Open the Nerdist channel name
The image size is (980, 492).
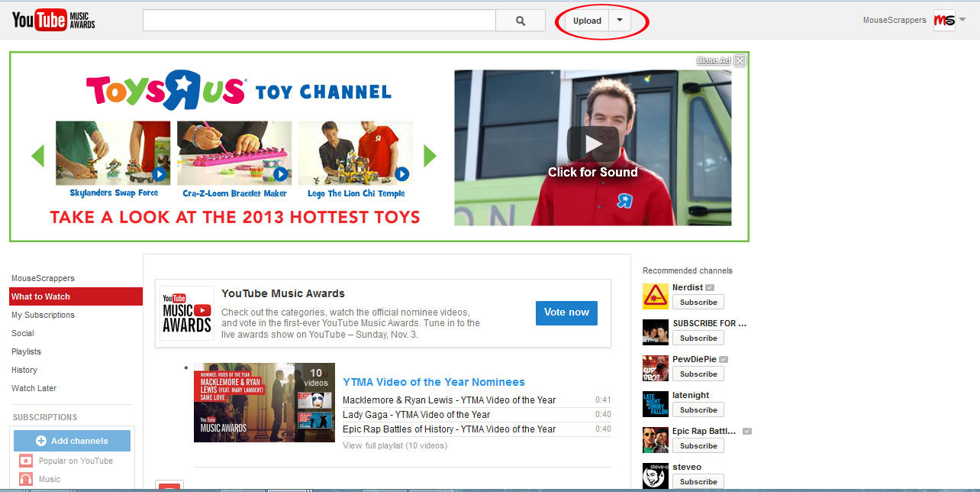coord(688,287)
